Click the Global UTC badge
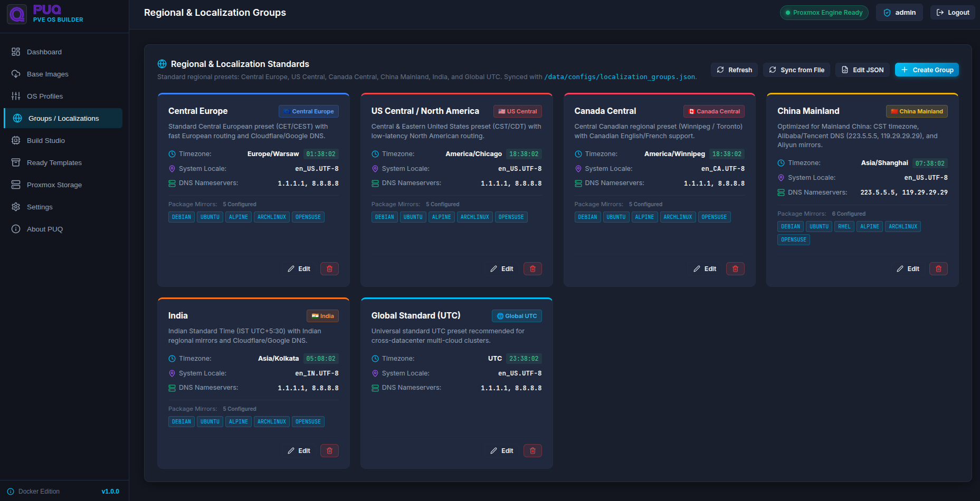This screenshot has width=980, height=501. pyautogui.click(x=517, y=316)
